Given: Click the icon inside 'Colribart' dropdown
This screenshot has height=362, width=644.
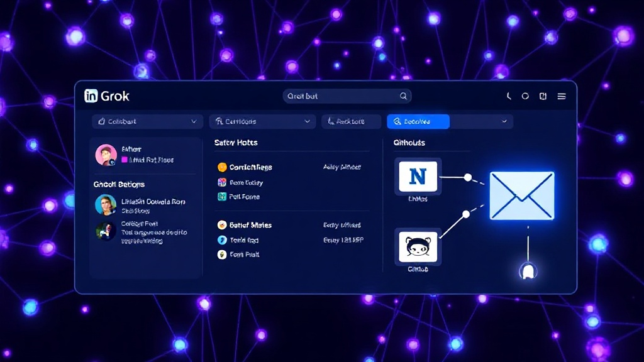Looking at the screenshot, I should 101,121.
